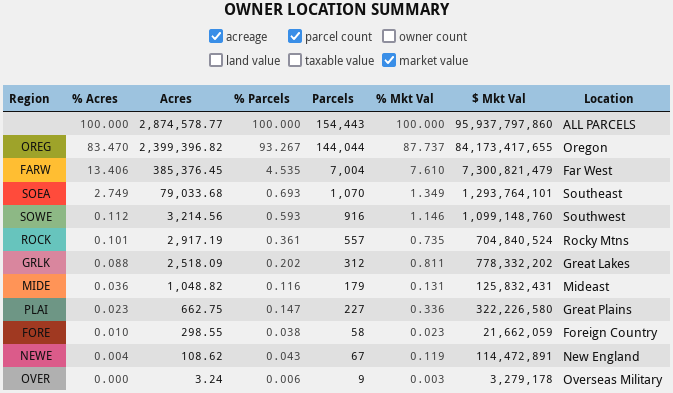The image size is (673, 393).
Task: Select the gray OVER region swatch
Action: pos(35,378)
